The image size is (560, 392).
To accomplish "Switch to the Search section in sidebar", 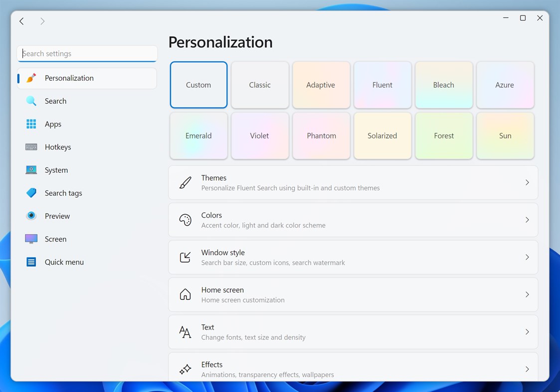I will click(x=55, y=101).
